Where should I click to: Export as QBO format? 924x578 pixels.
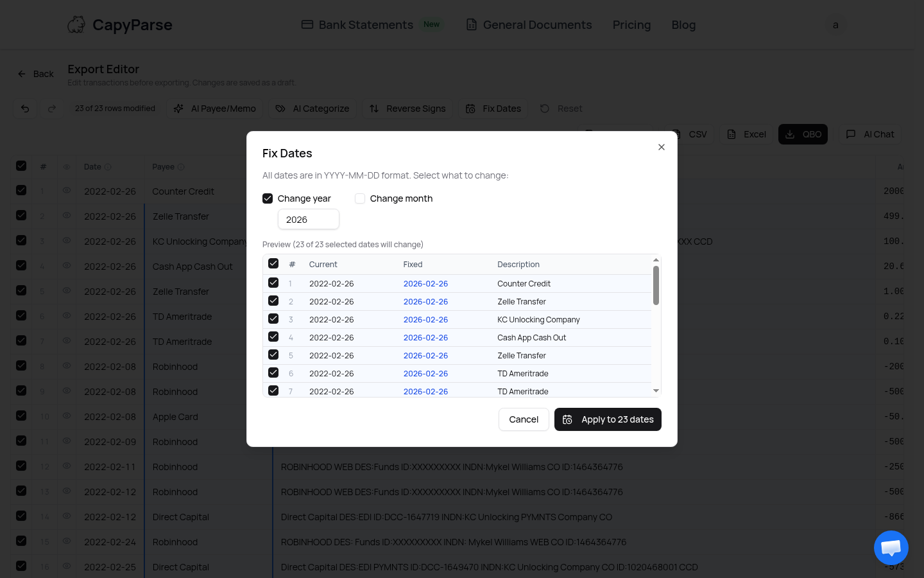(x=803, y=134)
